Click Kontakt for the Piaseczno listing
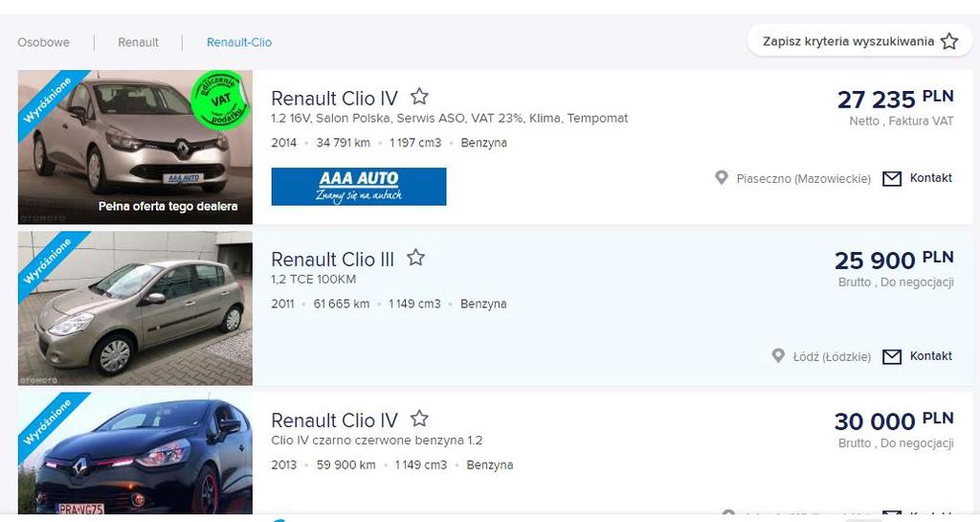The height and width of the screenshot is (522, 980). [930, 178]
